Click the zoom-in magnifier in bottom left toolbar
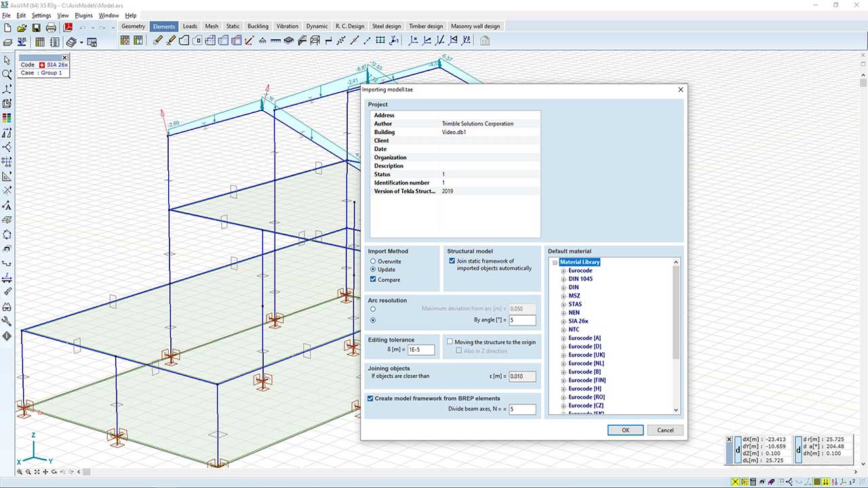The image size is (868, 488). tap(20, 472)
